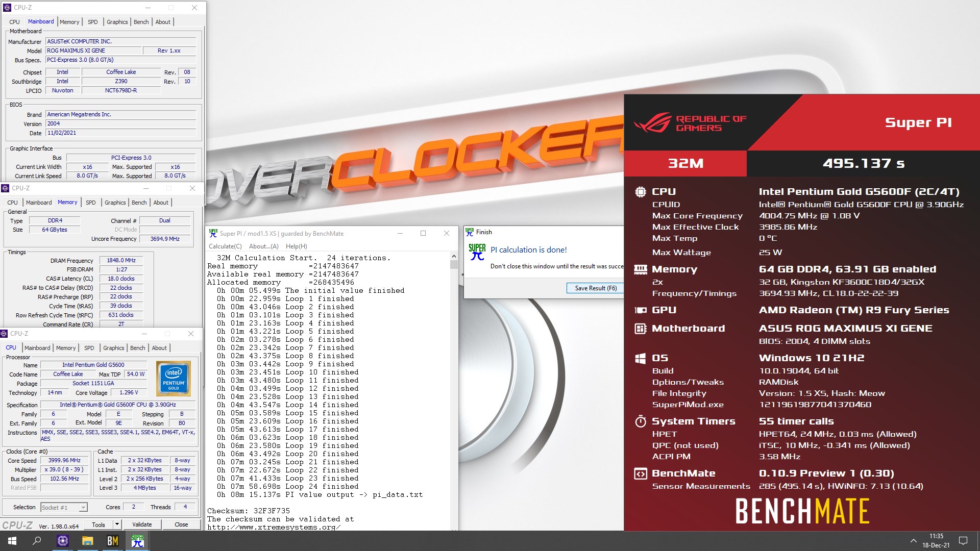The height and width of the screenshot is (551, 980).
Task: Click the large BENCHMATE logo
Action: point(802,511)
